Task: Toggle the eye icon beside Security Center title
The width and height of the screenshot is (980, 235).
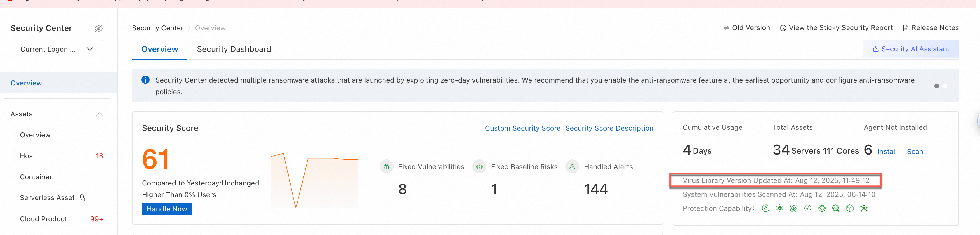Action: pos(98,29)
